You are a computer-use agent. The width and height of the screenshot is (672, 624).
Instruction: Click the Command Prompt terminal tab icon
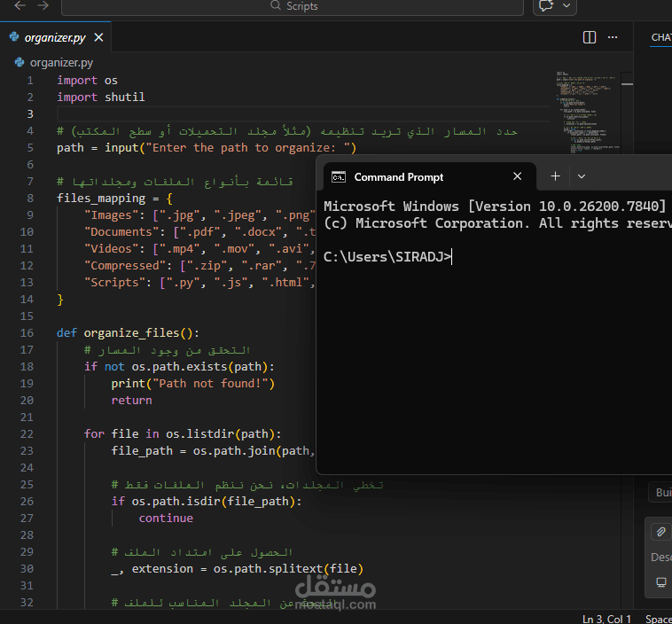338,177
